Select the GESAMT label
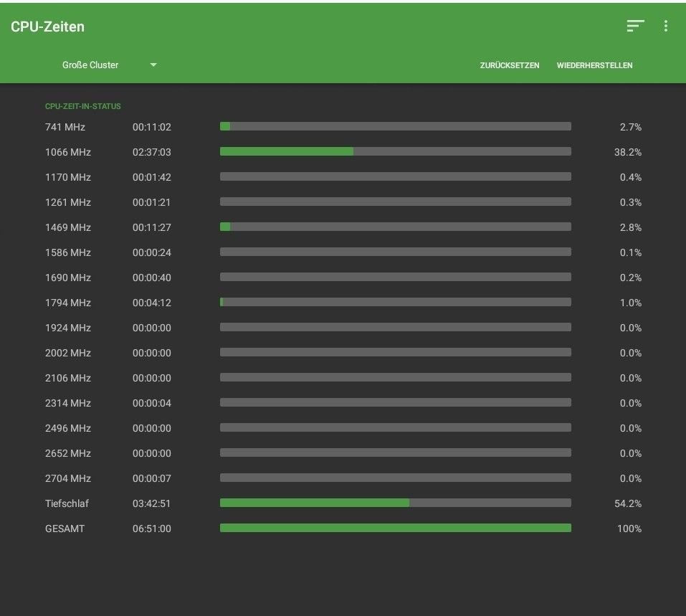686x616 pixels. click(x=65, y=529)
